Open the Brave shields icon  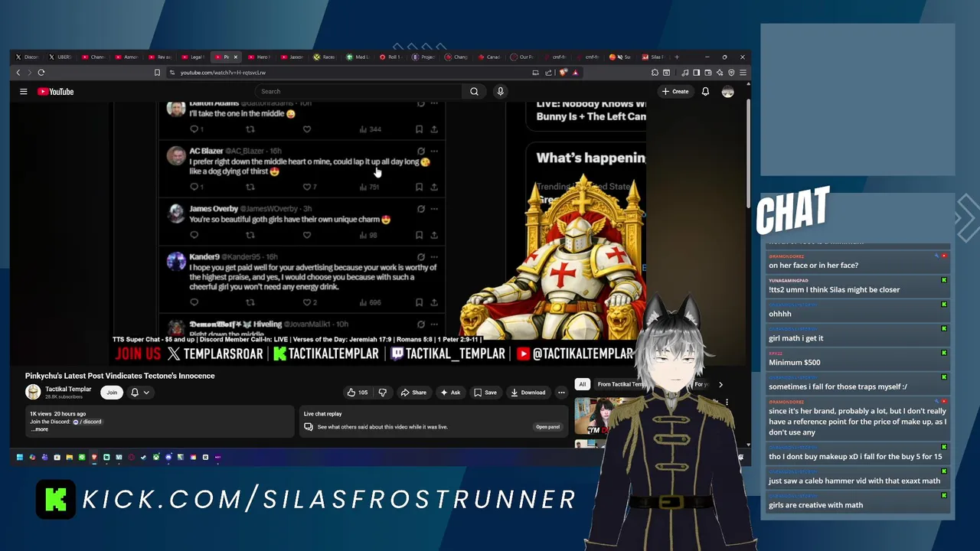tap(563, 73)
